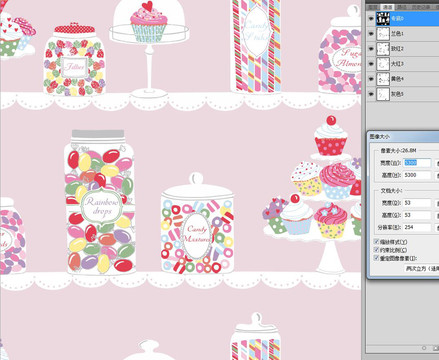Screen dimensions: 439x360
Task: Click the resolution field showing 254
Action: click(417, 227)
